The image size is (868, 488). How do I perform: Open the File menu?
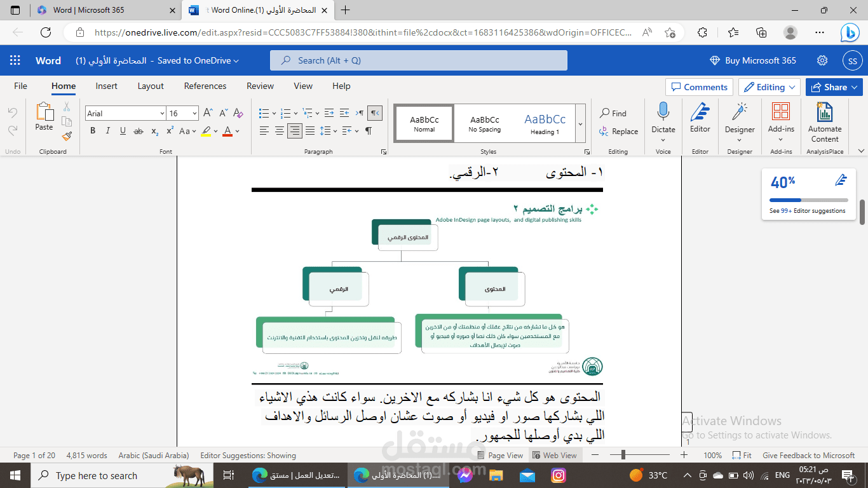click(20, 86)
